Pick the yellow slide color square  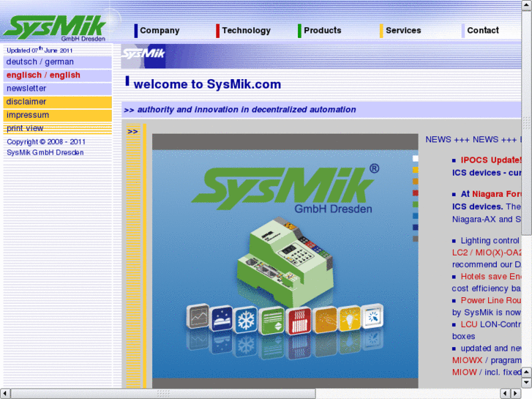(416, 170)
